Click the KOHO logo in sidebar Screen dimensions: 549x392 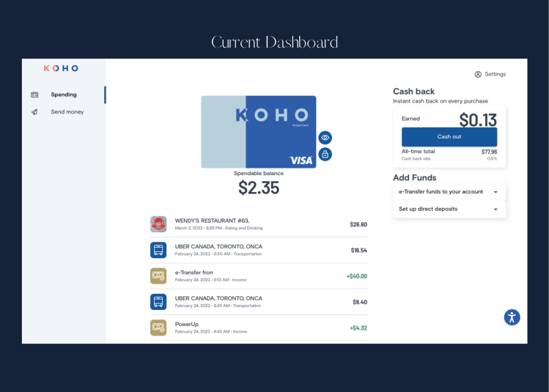pos(61,68)
